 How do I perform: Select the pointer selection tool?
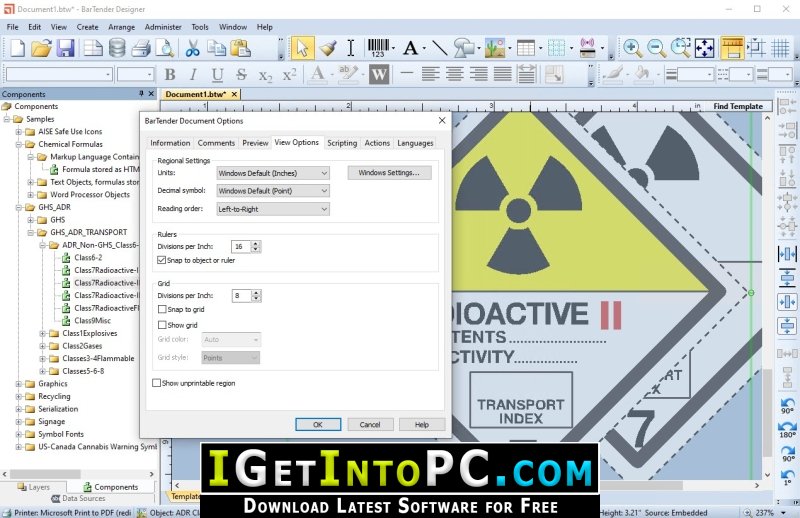pos(302,48)
